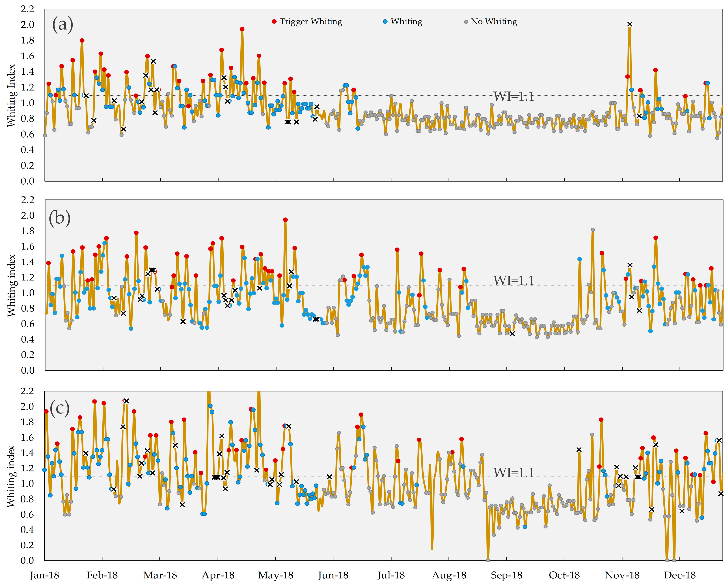The image size is (728, 588).
Task: Click the red peak dot near 1.95 in May, panel (b)
Action: (x=286, y=220)
